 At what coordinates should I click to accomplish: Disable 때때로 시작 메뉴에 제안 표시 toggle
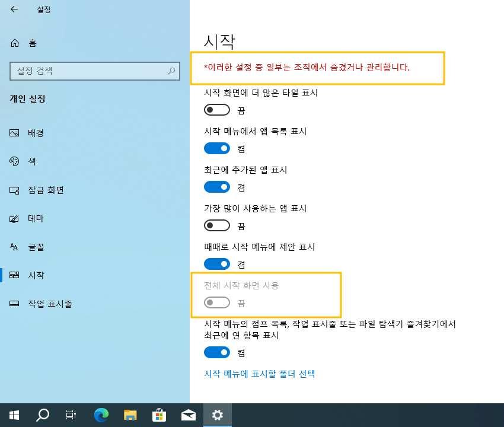[217, 265]
